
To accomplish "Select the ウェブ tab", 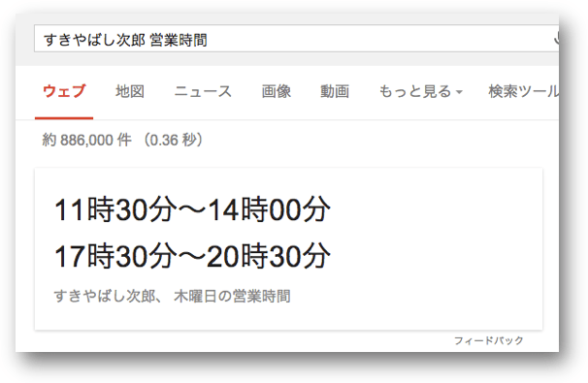I will coord(64,91).
